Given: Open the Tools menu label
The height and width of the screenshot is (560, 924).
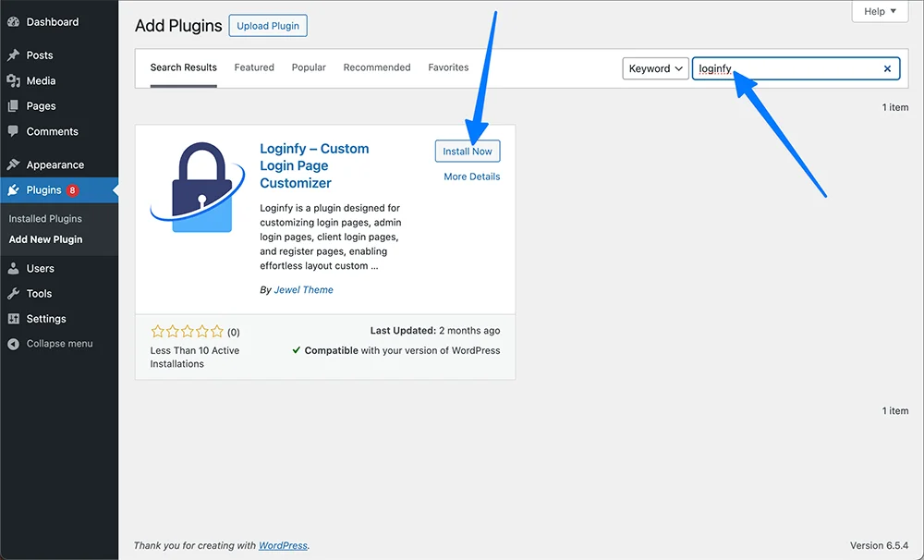Looking at the screenshot, I should 39,294.
